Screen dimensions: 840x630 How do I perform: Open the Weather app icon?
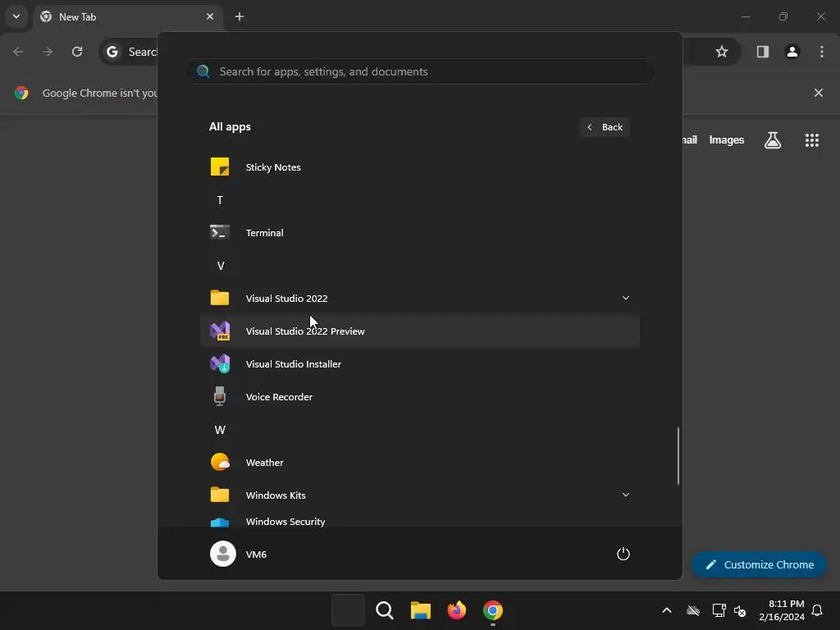[x=220, y=462]
